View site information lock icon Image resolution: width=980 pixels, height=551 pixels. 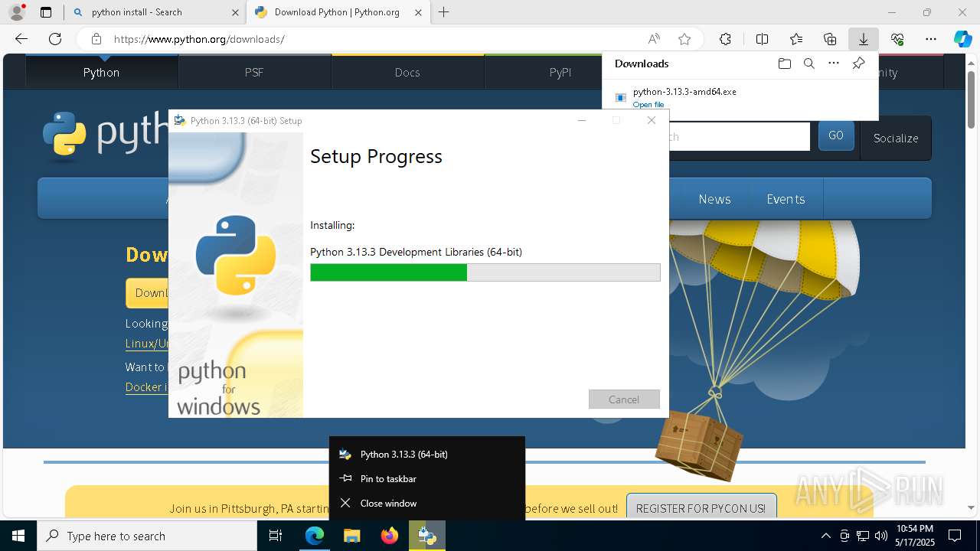tap(96, 39)
